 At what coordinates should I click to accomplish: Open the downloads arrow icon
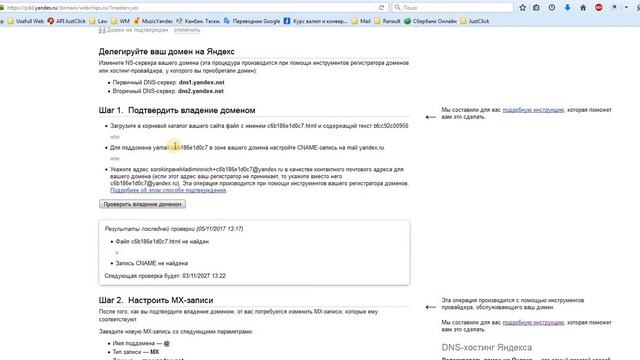click(567, 7)
